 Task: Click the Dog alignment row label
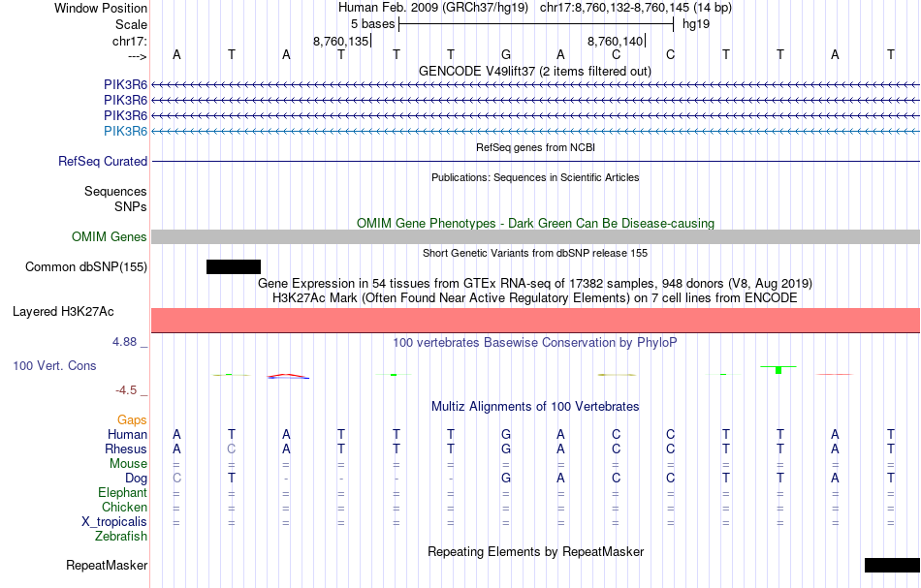136,479
